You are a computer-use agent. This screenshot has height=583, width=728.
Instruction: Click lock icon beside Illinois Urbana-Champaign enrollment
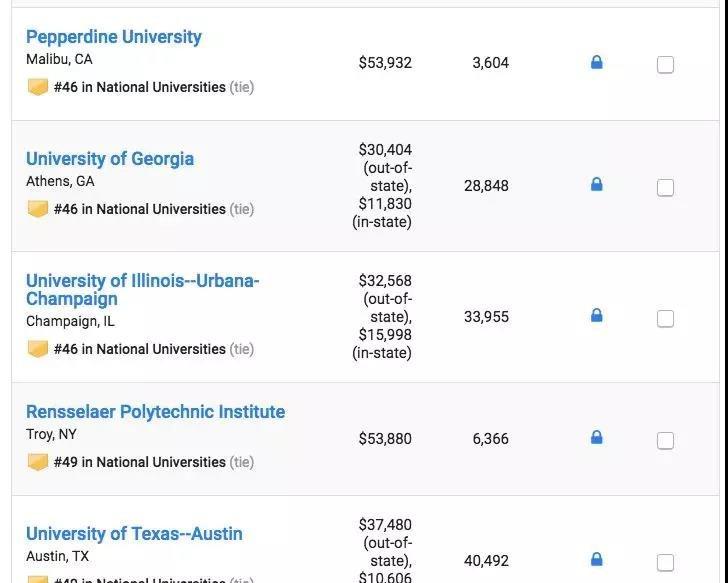click(x=597, y=316)
